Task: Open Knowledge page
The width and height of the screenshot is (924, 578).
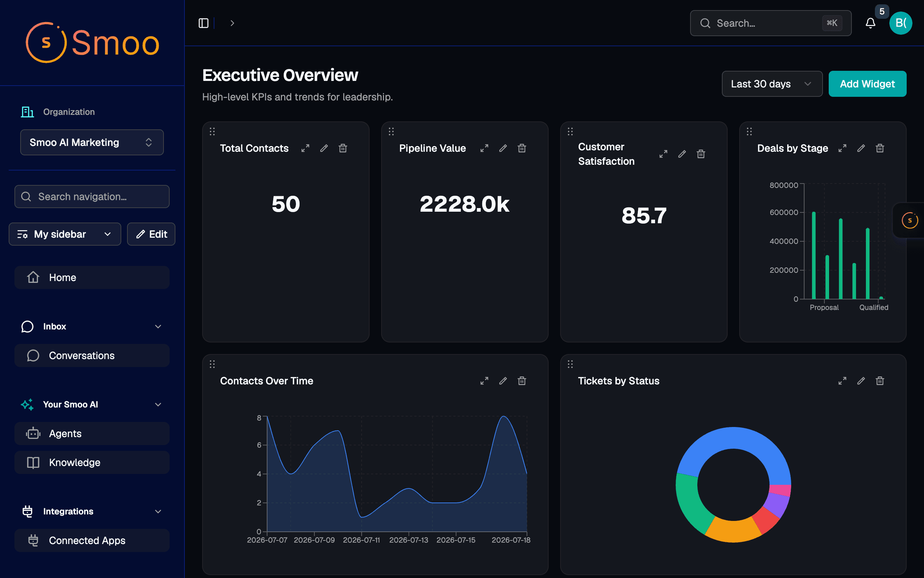Action: [x=92, y=462]
